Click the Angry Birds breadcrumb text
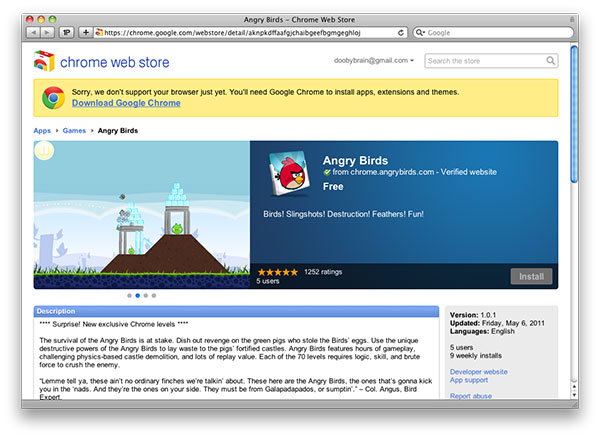This screenshot has height=438, width=600. (x=118, y=130)
